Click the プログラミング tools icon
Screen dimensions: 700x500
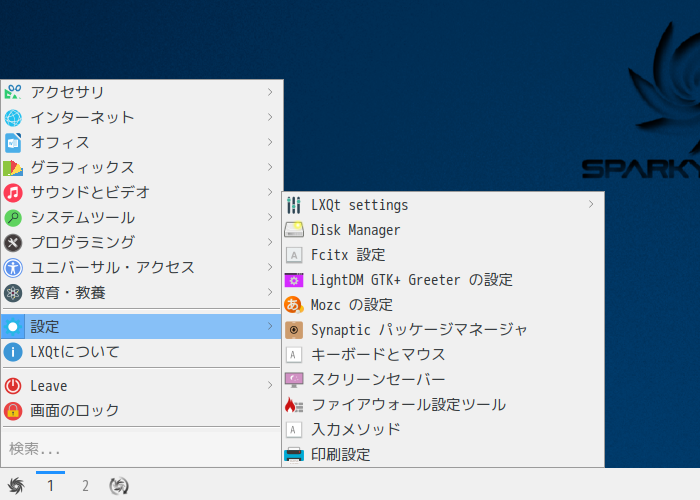click(13, 242)
